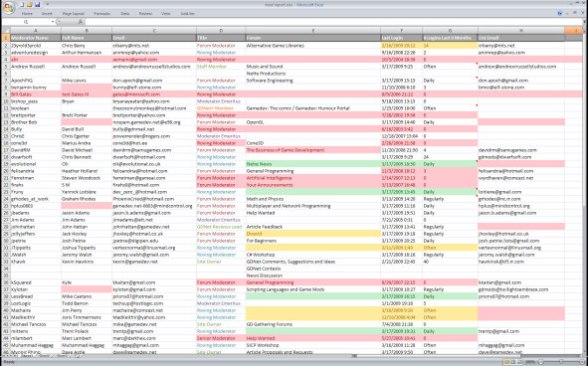Open the Review ribbon tab

(145, 14)
